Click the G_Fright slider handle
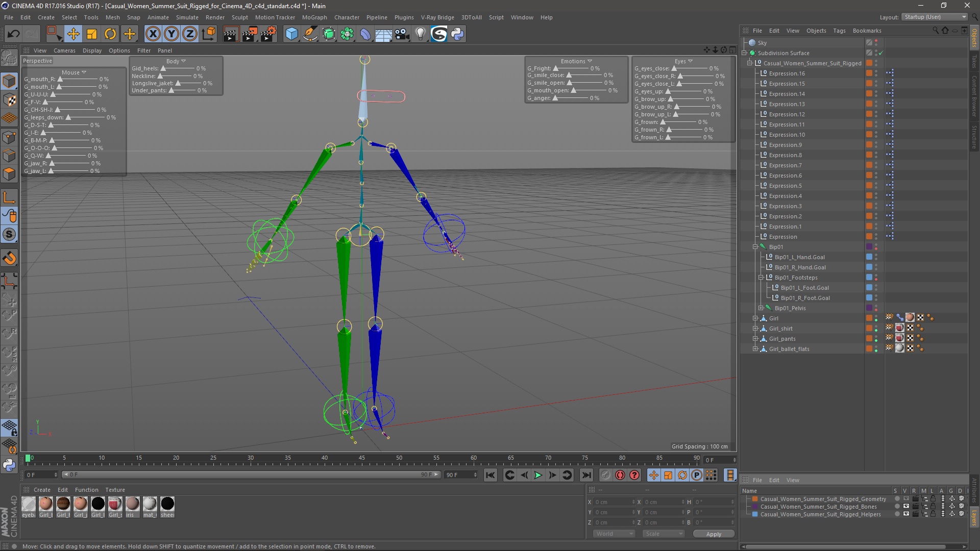Screen dimensions: 980x551 pyautogui.click(x=556, y=68)
